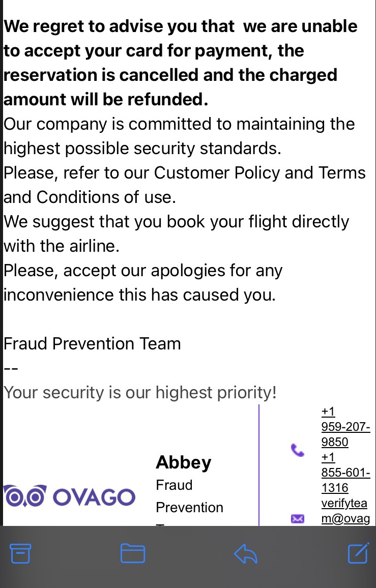
Task: Tap the 'accept our apologies' sentence
Action: coord(143,282)
